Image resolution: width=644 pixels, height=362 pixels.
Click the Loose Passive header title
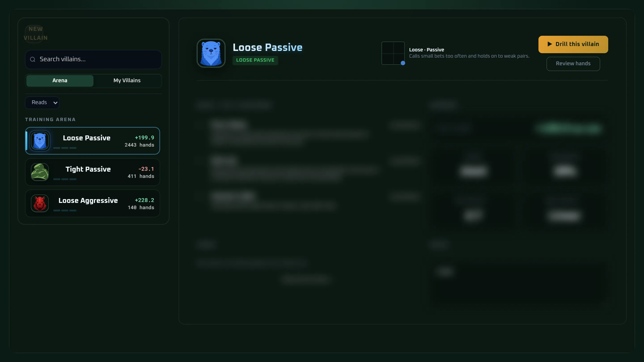point(267,47)
